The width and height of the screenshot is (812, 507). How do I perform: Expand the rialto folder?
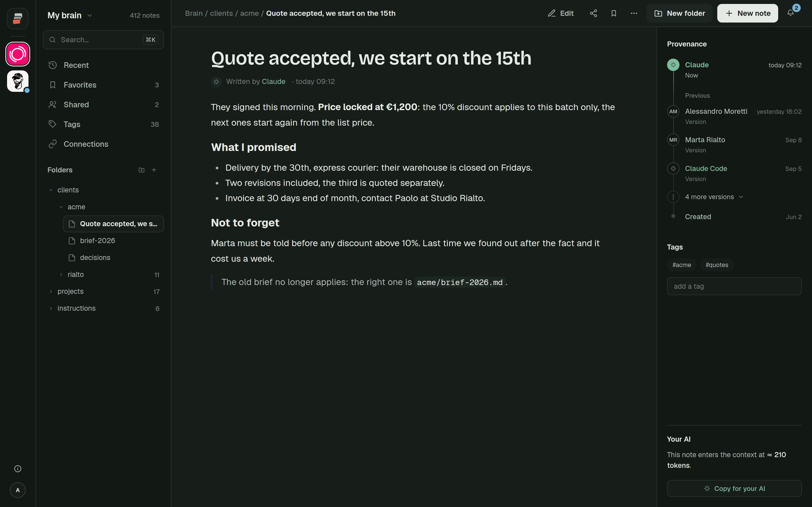click(x=61, y=275)
